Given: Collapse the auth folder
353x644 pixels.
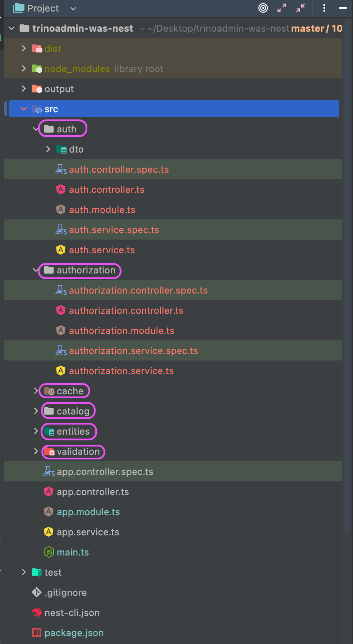Looking at the screenshot, I should point(36,129).
